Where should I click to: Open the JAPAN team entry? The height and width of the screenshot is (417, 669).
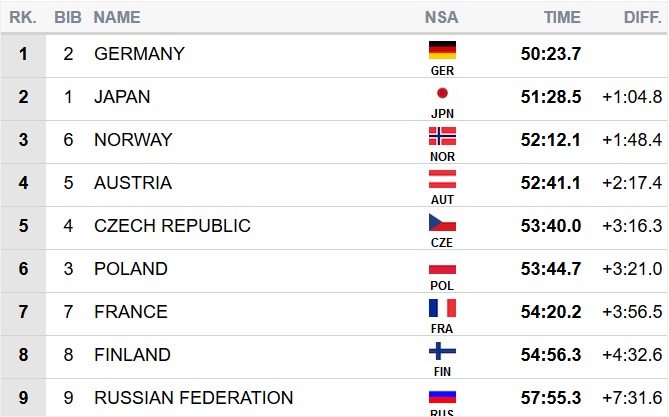[x=122, y=97]
